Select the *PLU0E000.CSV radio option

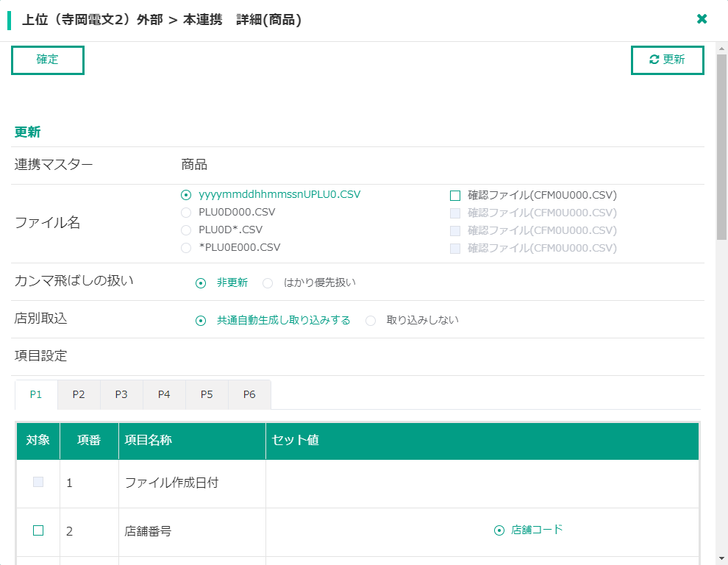[x=186, y=248]
